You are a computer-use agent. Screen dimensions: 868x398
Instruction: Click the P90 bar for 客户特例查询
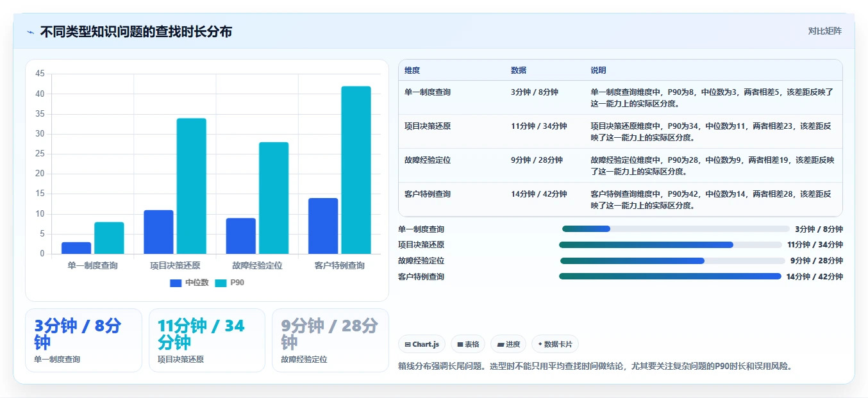click(356, 170)
